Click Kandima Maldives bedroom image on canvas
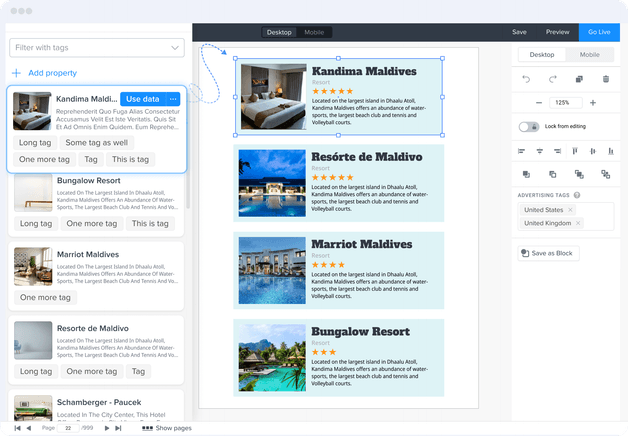 pos(274,96)
